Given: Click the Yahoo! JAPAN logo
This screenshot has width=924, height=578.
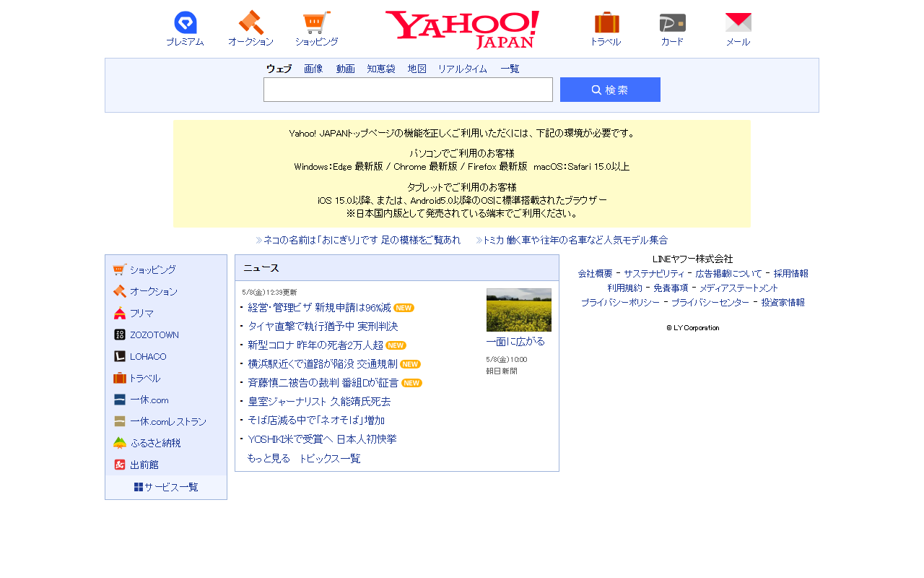Looking at the screenshot, I should (462, 30).
